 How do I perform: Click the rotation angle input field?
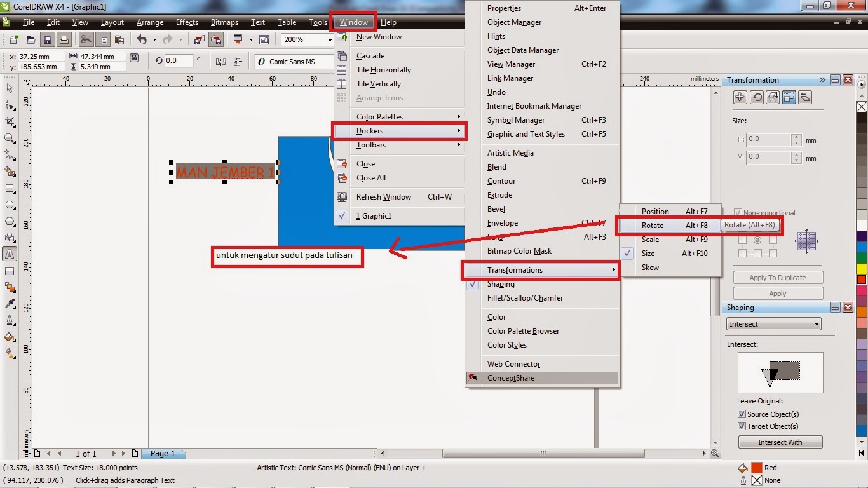(x=179, y=61)
